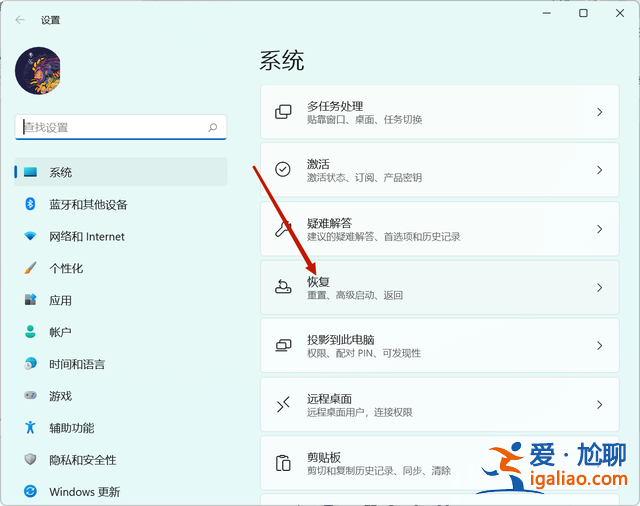Click the 帐户 person icon

click(x=30, y=331)
